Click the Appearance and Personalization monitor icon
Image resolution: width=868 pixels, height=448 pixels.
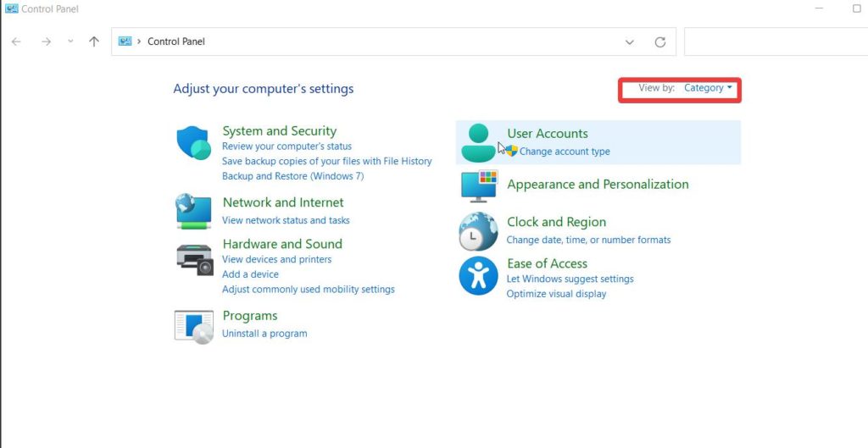(x=478, y=185)
